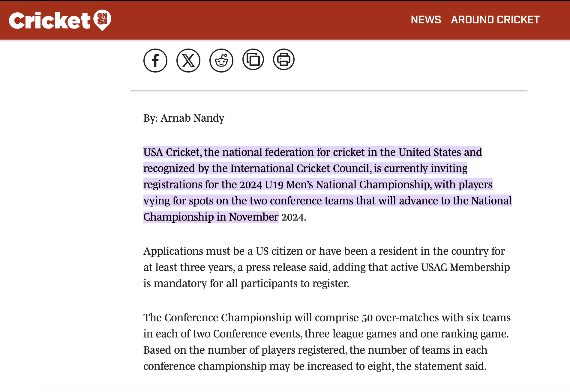Share article on Facebook
The image size is (570, 392).
point(155,61)
